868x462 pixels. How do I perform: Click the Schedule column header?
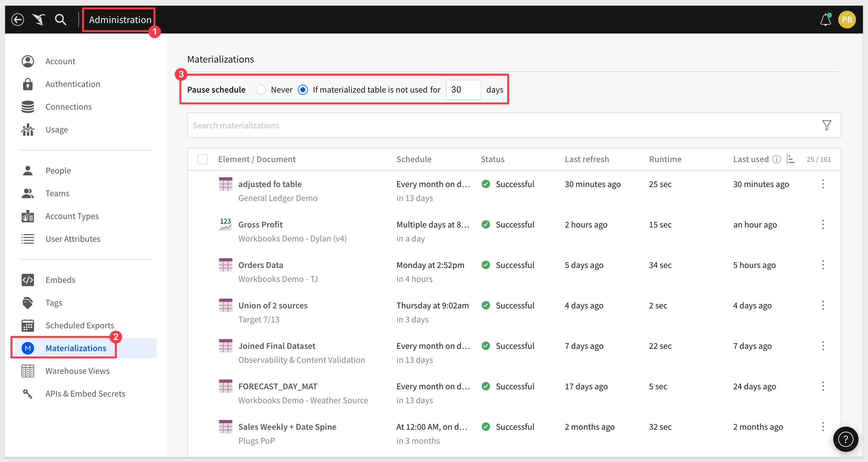[x=414, y=159]
